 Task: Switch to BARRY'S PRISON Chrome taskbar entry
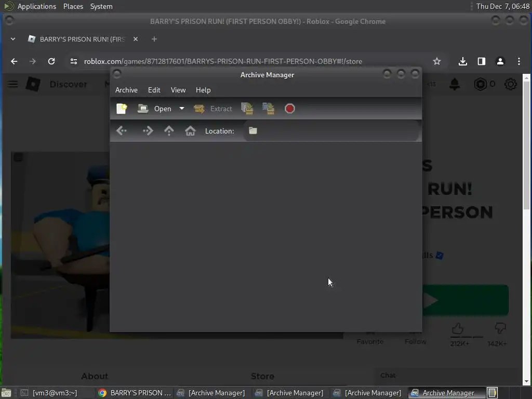135,393
